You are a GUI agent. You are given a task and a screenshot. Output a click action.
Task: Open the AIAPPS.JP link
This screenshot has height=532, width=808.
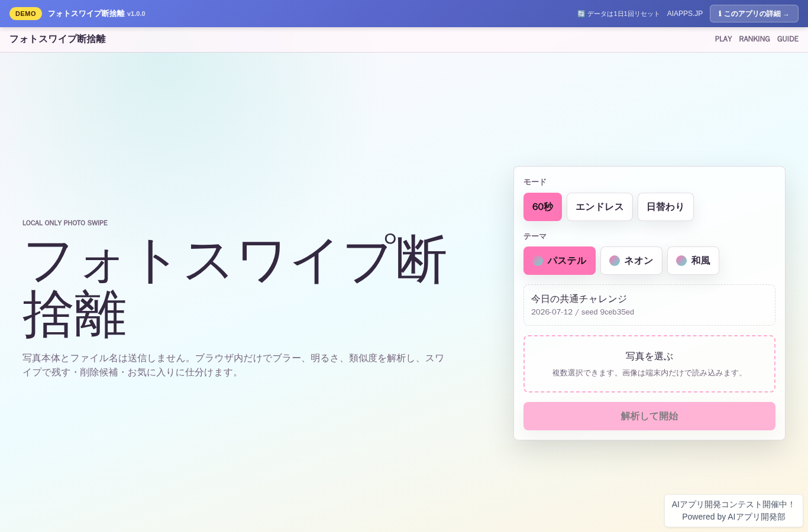pyautogui.click(x=685, y=14)
